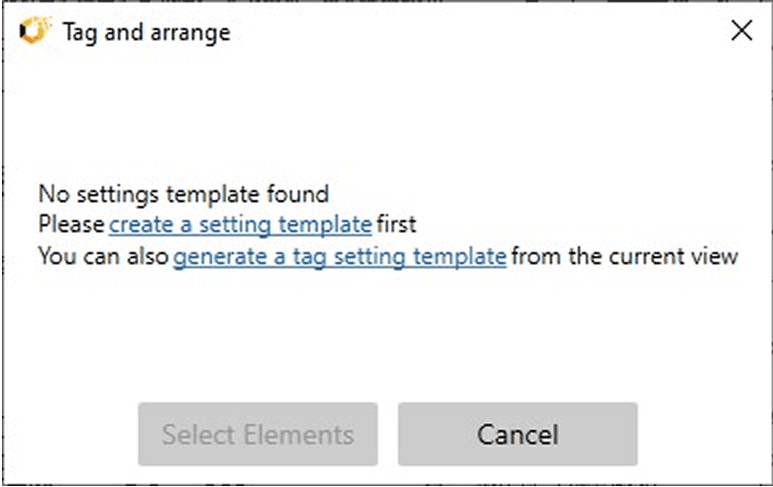773x487 pixels.
Task: Follow the 'generate a tag setting template' link
Action: pyautogui.click(x=339, y=257)
